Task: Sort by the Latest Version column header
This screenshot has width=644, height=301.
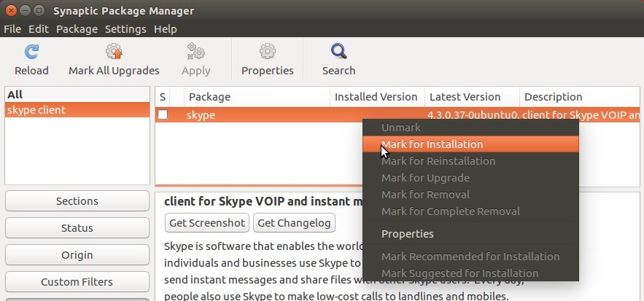Action: tap(472, 97)
